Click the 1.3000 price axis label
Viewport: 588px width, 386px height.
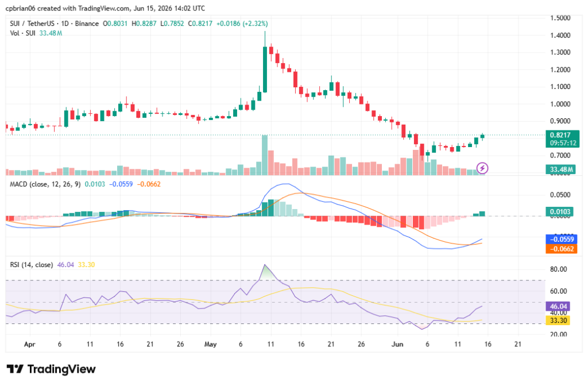point(560,52)
